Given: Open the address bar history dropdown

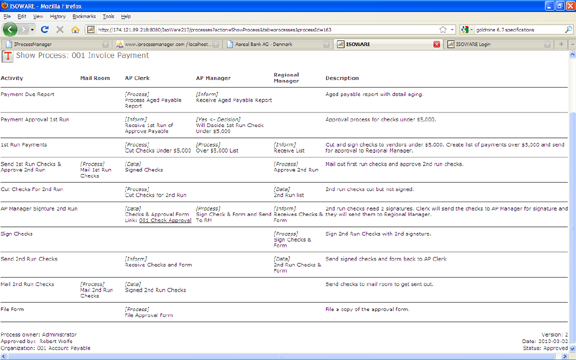Looking at the screenshot, I should click(x=452, y=29).
